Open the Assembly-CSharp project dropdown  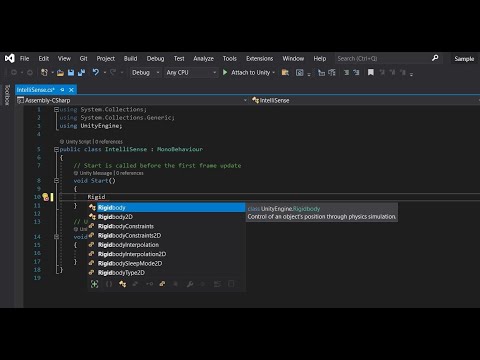(133, 100)
